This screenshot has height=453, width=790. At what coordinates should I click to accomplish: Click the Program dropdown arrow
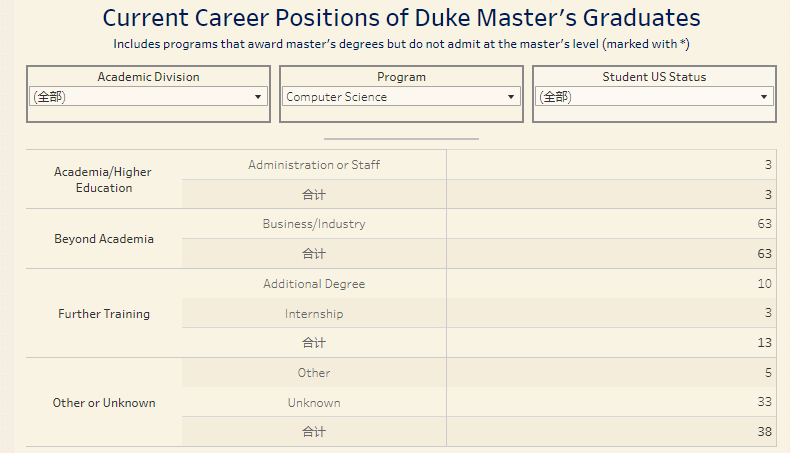click(x=510, y=97)
